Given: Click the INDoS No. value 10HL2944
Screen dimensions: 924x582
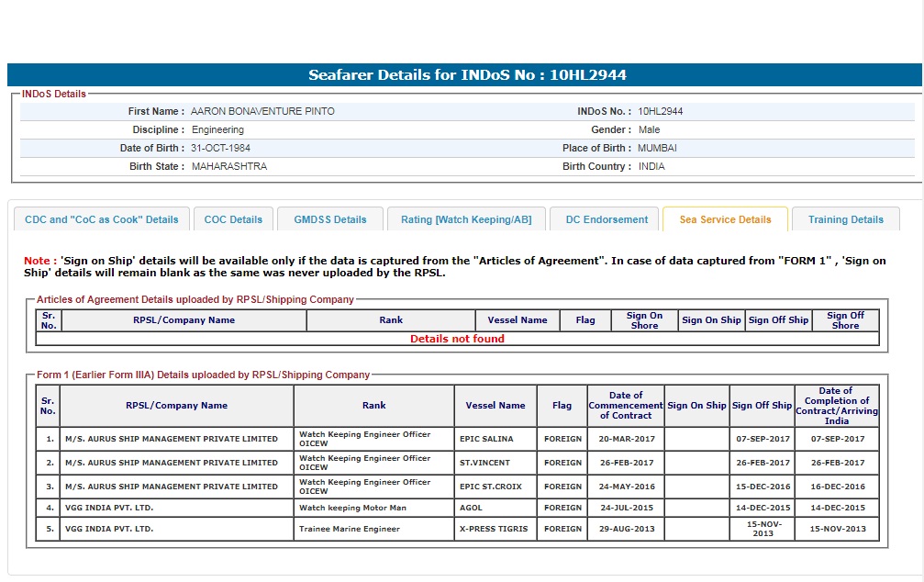Looking at the screenshot, I should coord(661,111).
